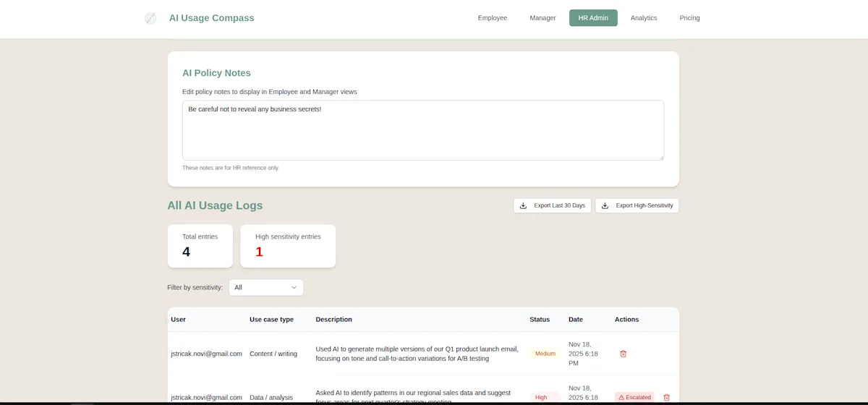Open the Employee tab

click(x=493, y=18)
